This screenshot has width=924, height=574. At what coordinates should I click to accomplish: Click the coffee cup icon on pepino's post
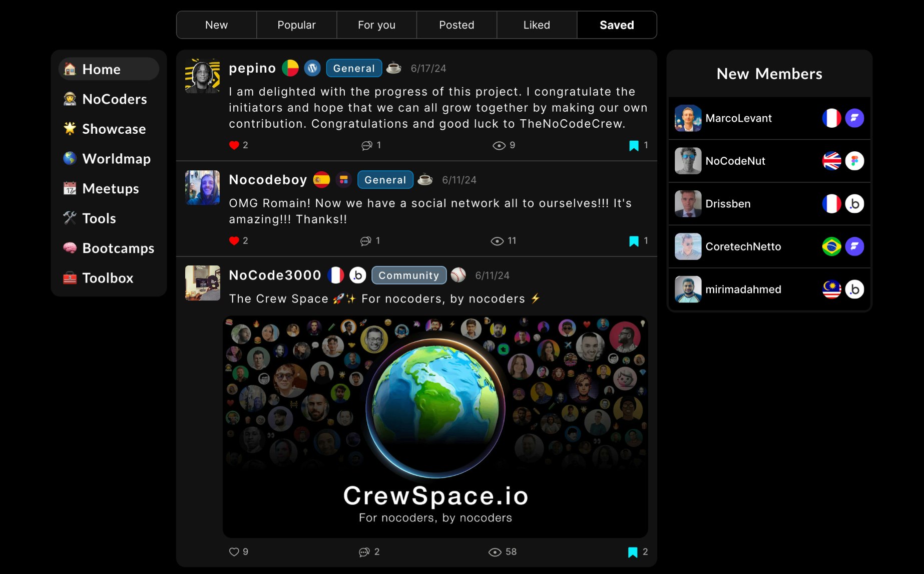[394, 68]
